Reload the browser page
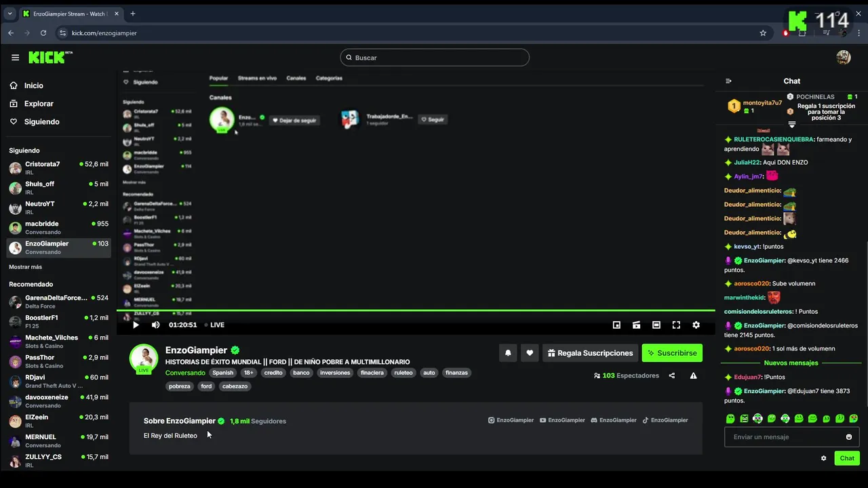Image resolution: width=868 pixels, height=488 pixels. 43,33
